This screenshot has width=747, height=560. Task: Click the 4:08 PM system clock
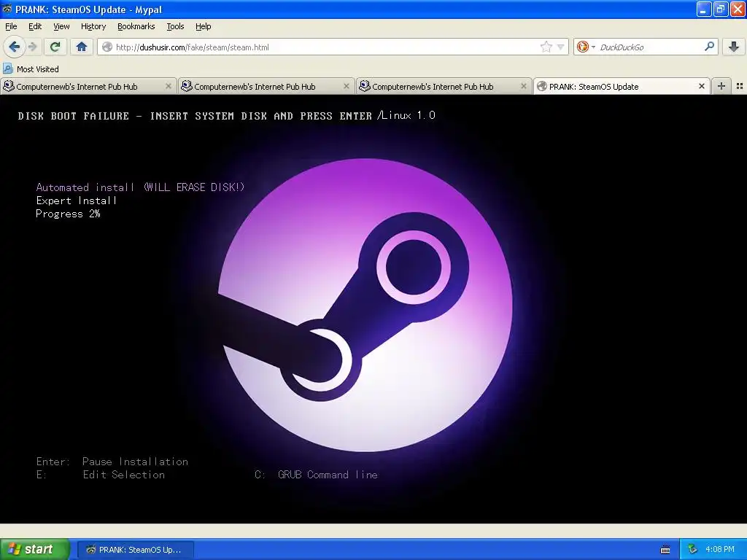[720, 550]
